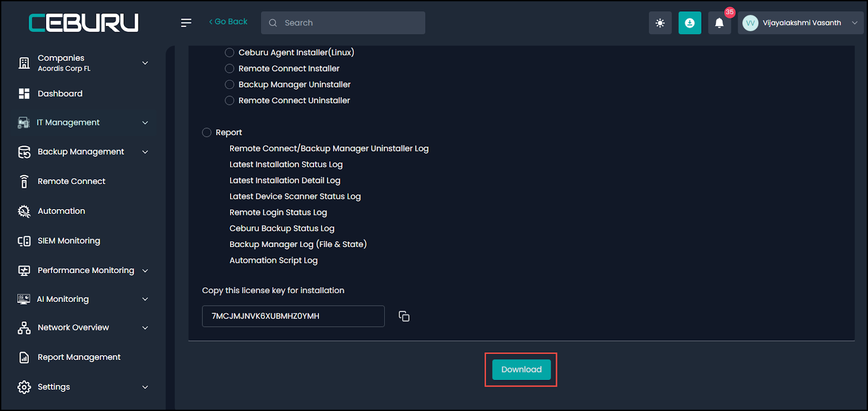Click Latest Installation Status Log
This screenshot has width=868, height=411.
point(286,165)
